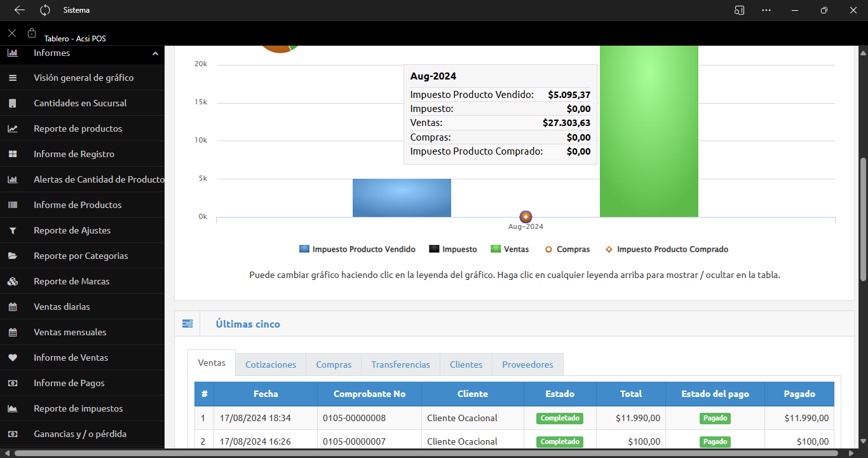Toggle the Ventas series in chart legend
Viewport: 868px width, 458px height.
click(510, 249)
